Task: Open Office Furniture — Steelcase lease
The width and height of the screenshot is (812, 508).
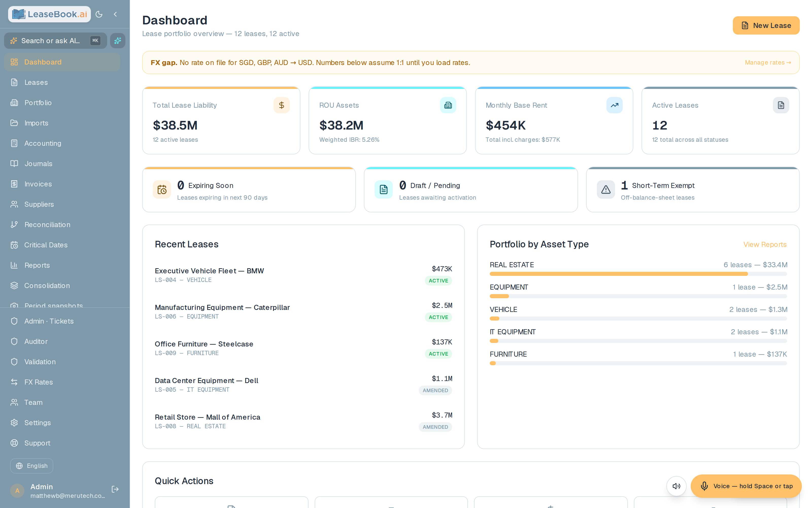Action: (303, 348)
